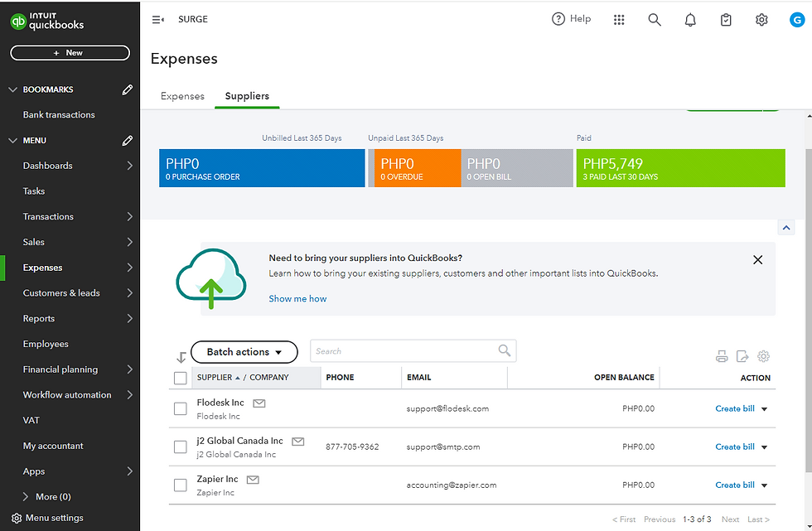
Task: Filter by the blue Purchase Order bar
Action: [262, 168]
